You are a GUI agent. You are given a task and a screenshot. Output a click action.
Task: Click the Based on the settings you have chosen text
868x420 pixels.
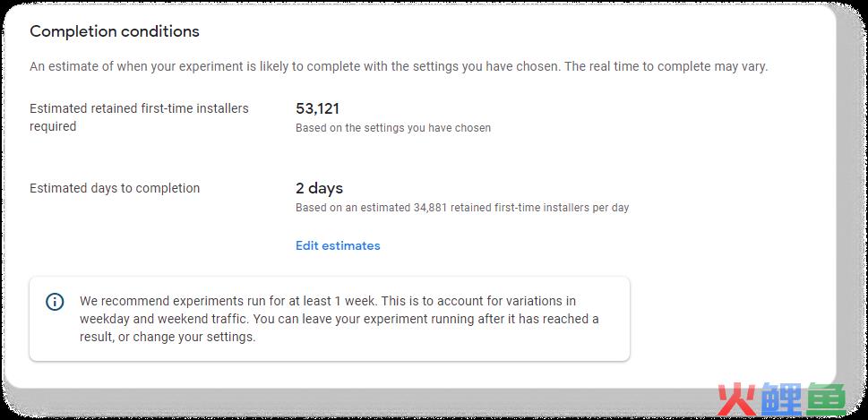point(393,128)
